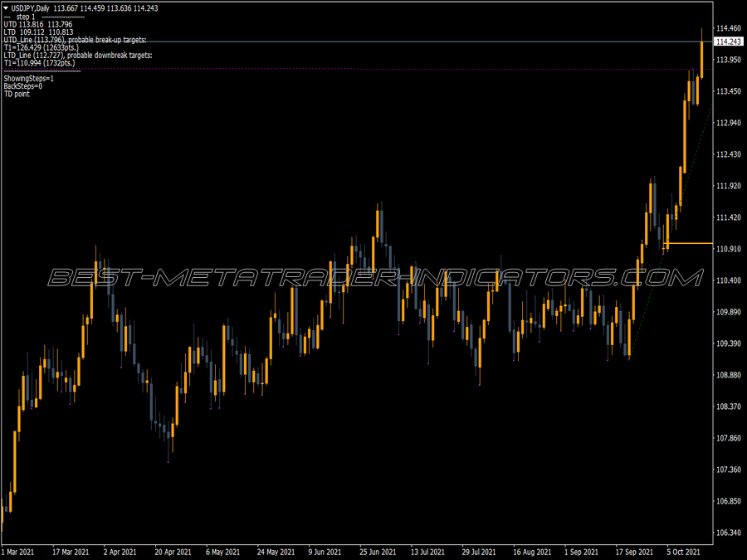Click the 107.860 price scale label

[x=729, y=438]
